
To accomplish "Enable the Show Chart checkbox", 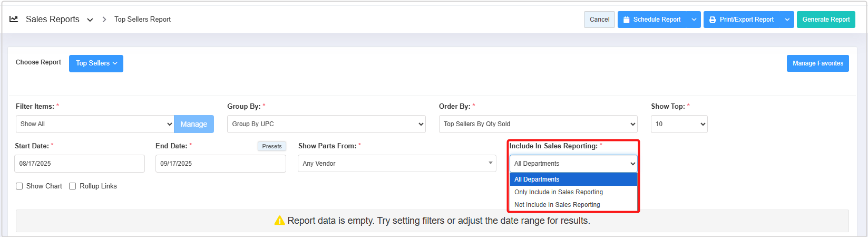I will coord(19,186).
